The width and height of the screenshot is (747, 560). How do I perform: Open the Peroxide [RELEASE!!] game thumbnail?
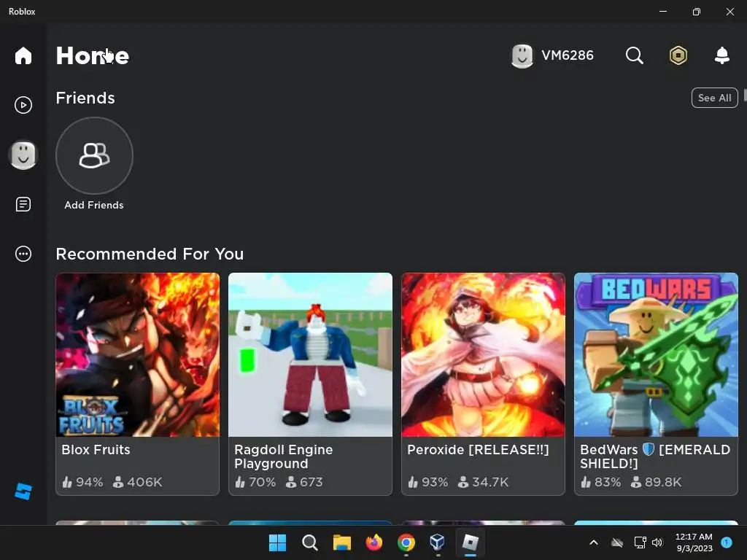pos(483,355)
